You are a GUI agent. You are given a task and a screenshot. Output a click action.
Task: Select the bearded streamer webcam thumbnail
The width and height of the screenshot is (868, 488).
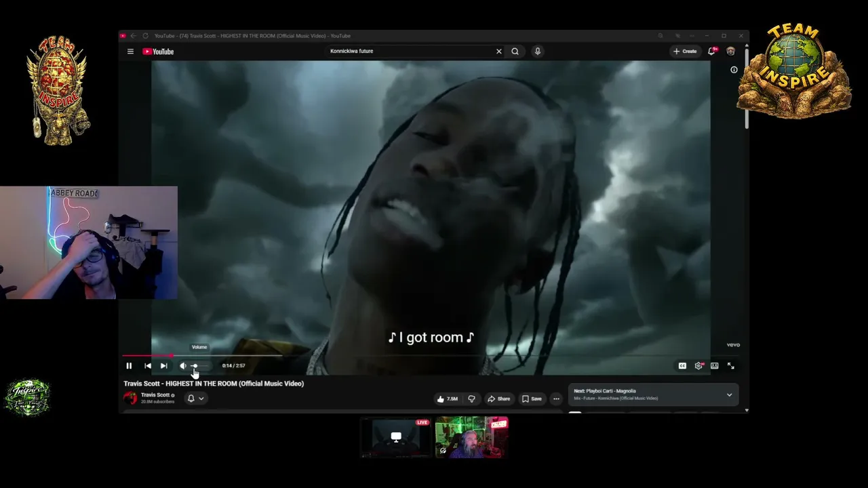click(471, 437)
